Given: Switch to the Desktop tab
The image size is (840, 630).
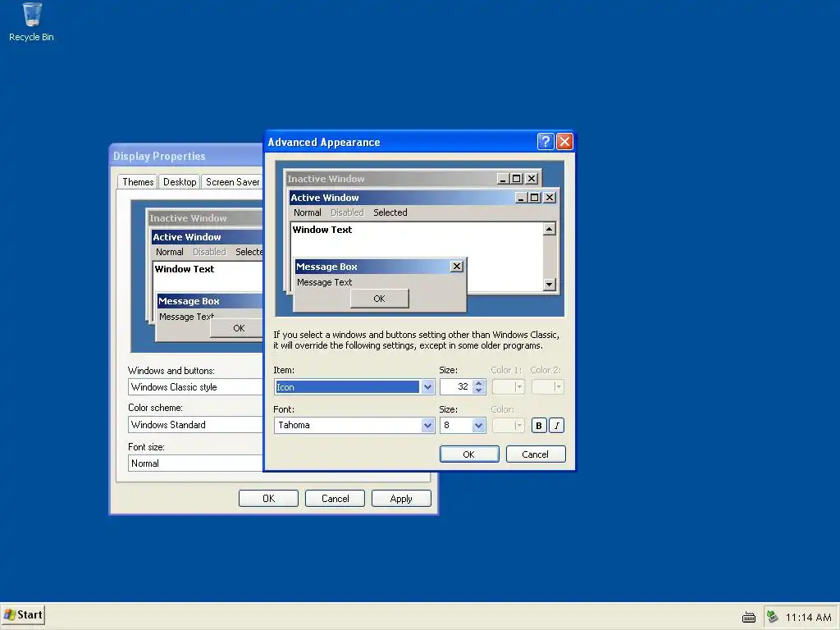Looking at the screenshot, I should click(180, 181).
